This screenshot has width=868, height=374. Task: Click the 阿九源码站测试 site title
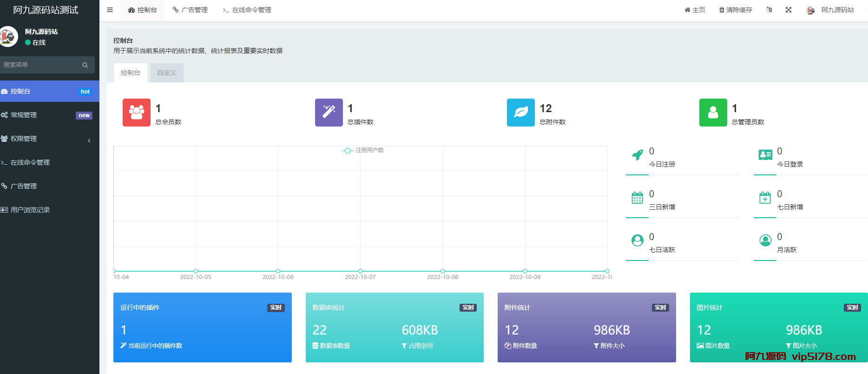click(x=46, y=10)
